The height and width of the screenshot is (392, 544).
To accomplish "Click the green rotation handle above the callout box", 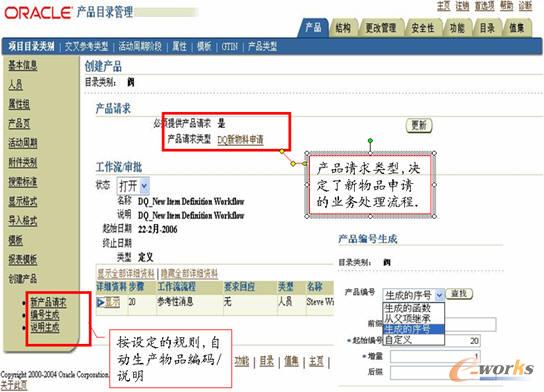I will [x=370, y=140].
